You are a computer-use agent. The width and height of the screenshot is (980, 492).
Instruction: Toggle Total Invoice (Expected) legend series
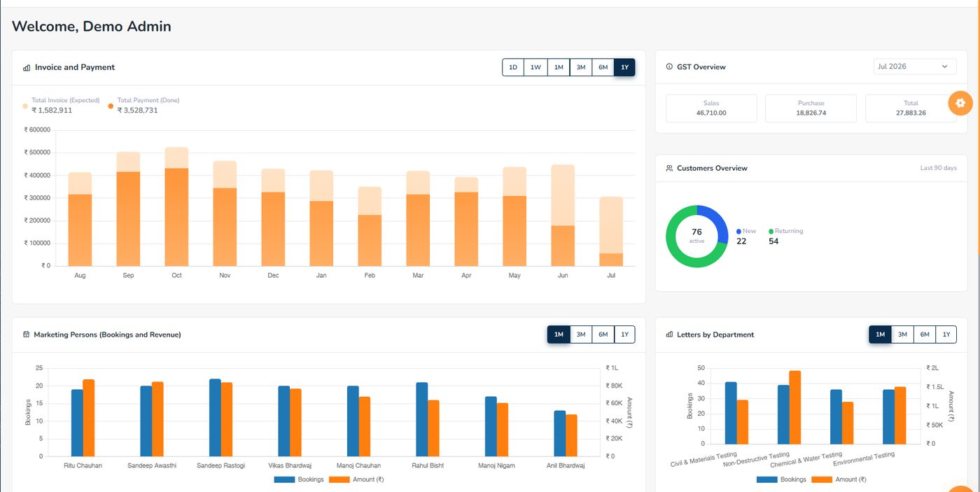pyautogui.click(x=61, y=106)
